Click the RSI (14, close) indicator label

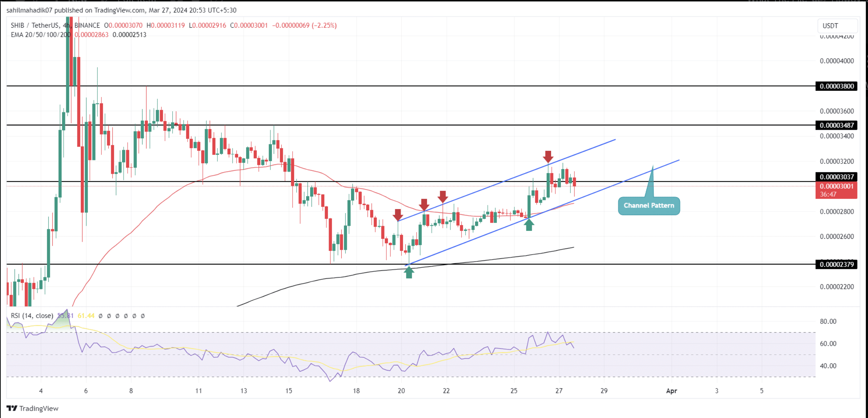pyautogui.click(x=32, y=316)
